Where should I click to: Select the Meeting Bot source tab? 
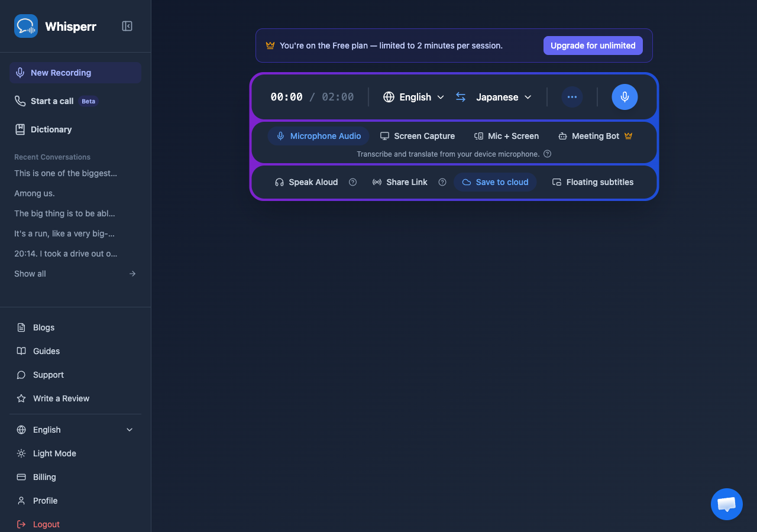click(596, 136)
